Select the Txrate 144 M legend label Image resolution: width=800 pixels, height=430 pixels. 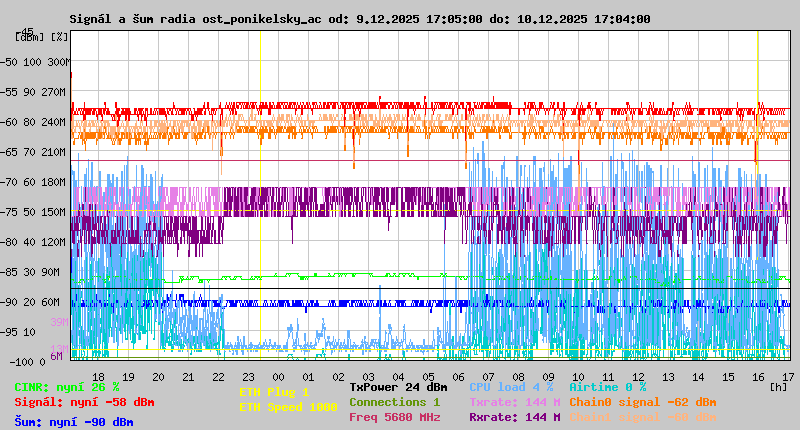tap(514, 402)
